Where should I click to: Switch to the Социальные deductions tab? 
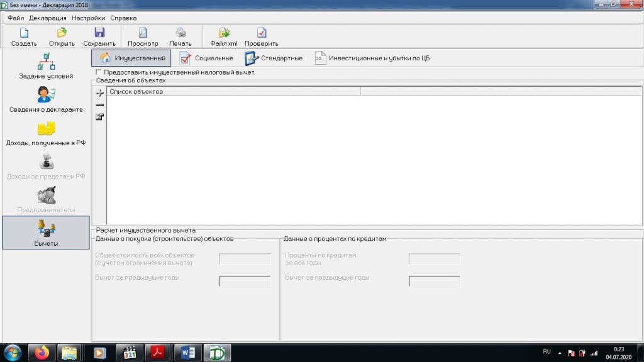[x=206, y=58]
